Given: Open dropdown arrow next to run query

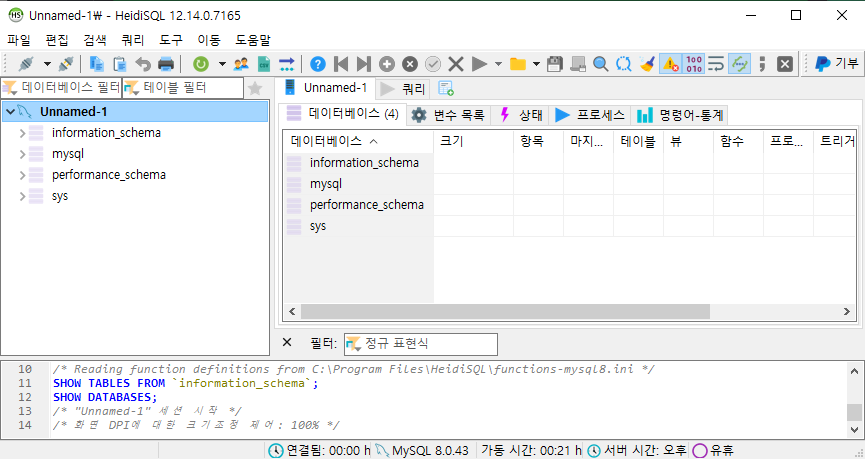Looking at the screenshot, I should (x=498, y=64).
